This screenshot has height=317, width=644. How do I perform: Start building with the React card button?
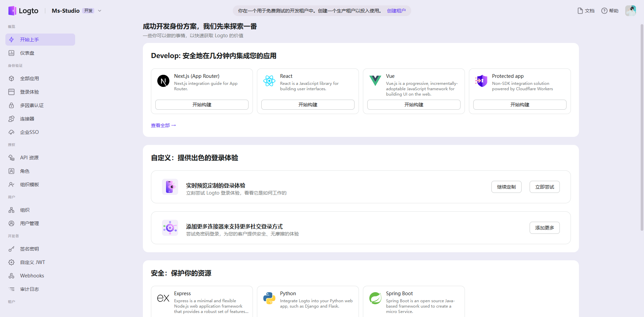(x=308, y=105)
